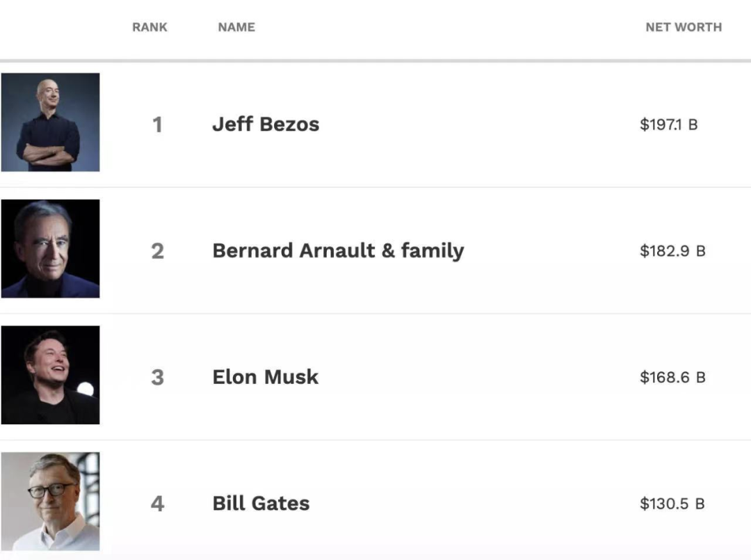Select the Bill Gates name link
The image size is (751, 560).
(261, 503)
